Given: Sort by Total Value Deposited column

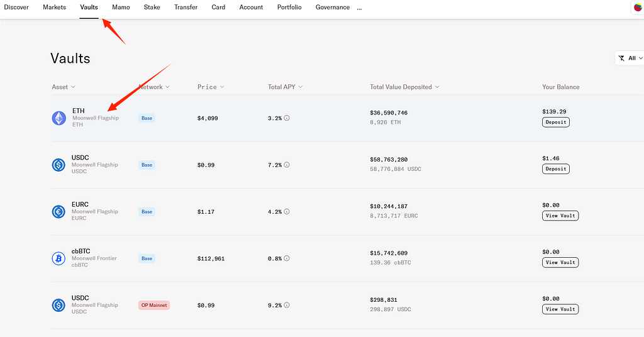Looking at the screenshot, I should coord(404,87).
